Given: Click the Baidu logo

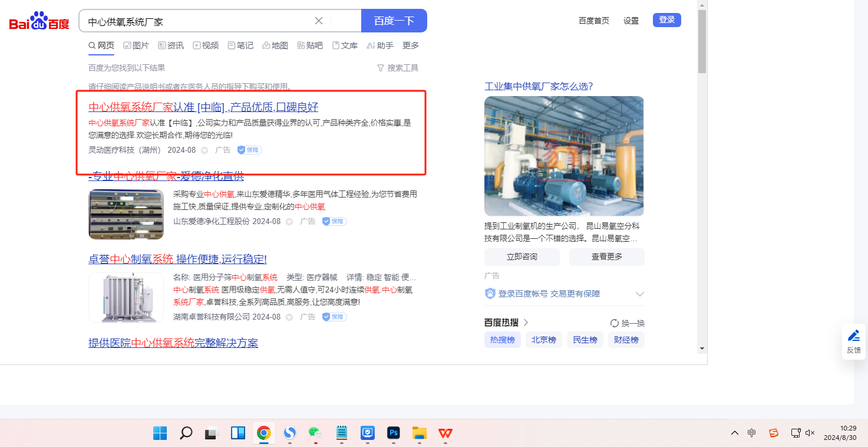Looking at the screenshot, I should coord(39,21).
